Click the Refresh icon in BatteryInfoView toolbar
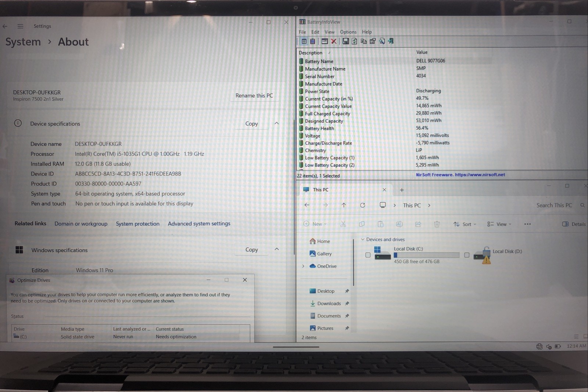The height and width of the screenshot is (392, 588). click(354, 41)
